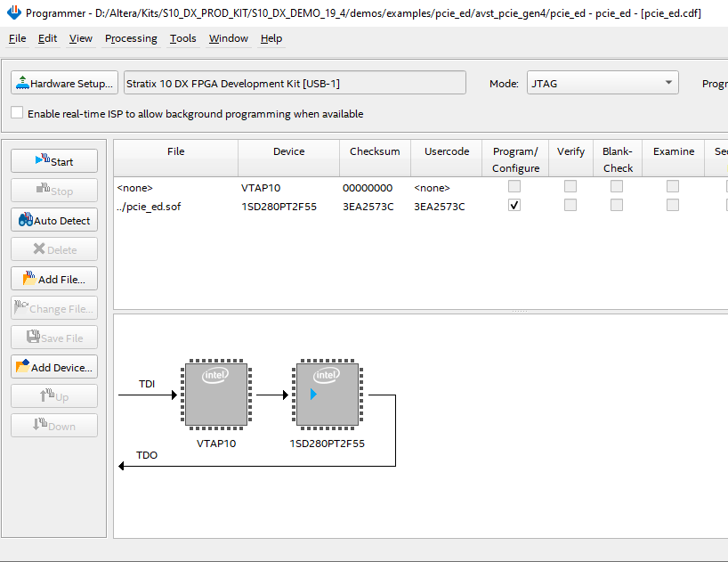Screen dimensions: 728x562
Task: Click the Save File button
Action: point(54,338)
